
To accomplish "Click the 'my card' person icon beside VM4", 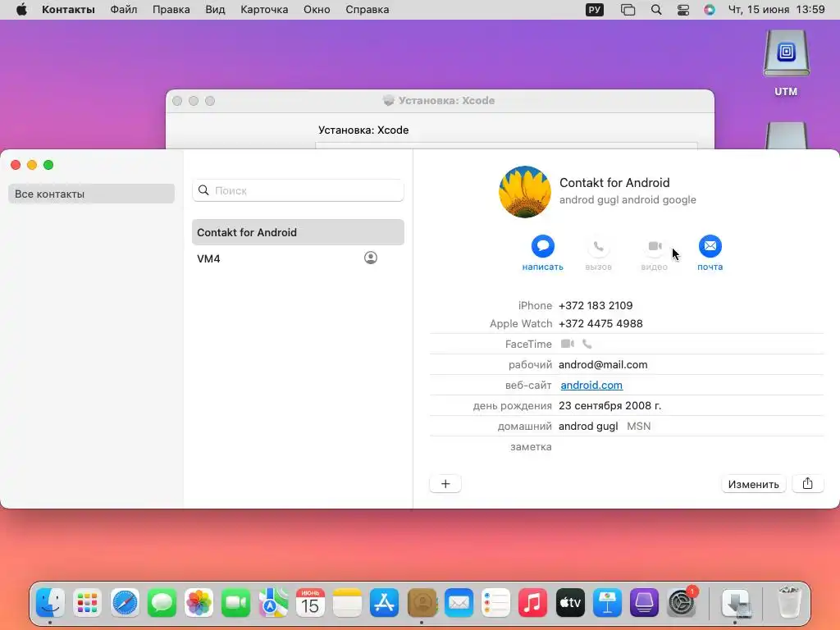I will pyautogui.click(x=370, y=258).
